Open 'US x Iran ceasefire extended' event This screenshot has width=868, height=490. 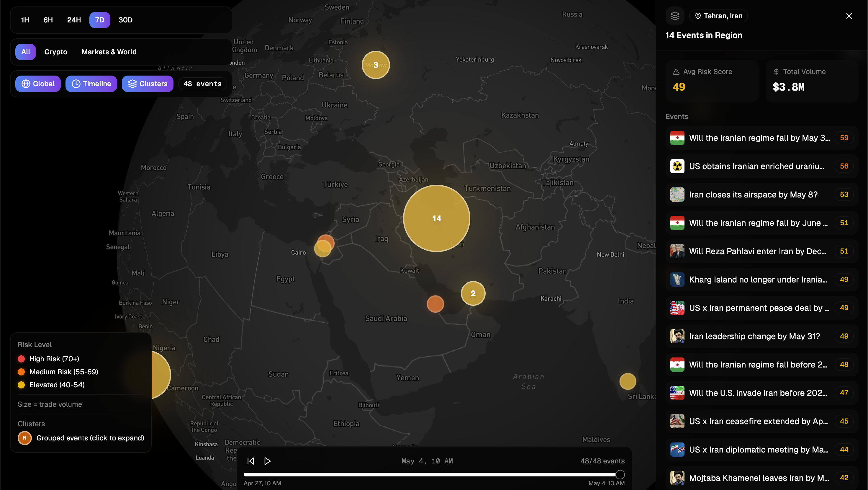point(762,421)
